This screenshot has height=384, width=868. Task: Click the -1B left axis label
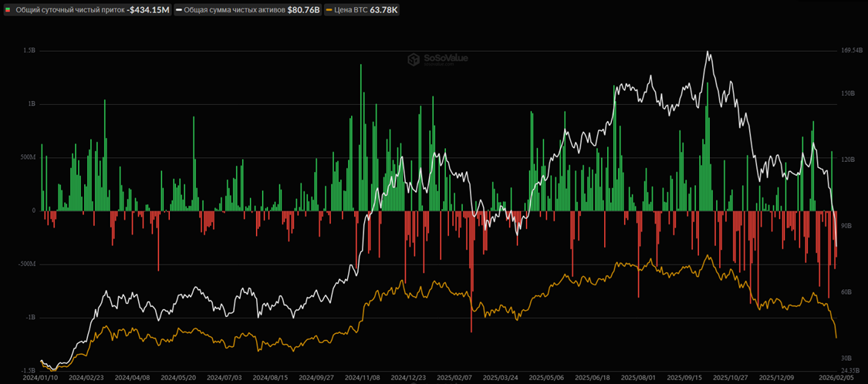pyautogui.click(x=30, y=317)
